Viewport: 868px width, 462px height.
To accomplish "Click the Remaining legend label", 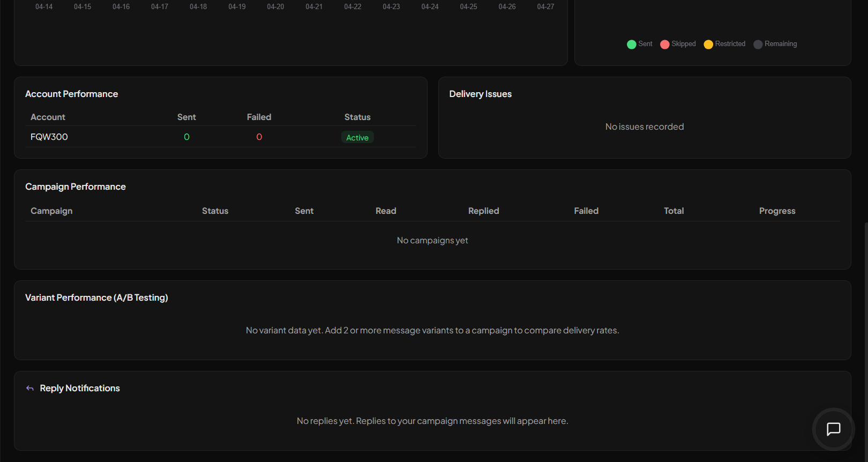I will coord(781,44).
